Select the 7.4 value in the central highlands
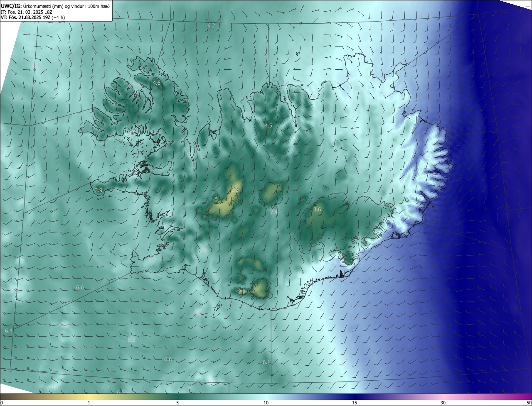The width and height of the screenshot is (532, 406). (274, 212)
